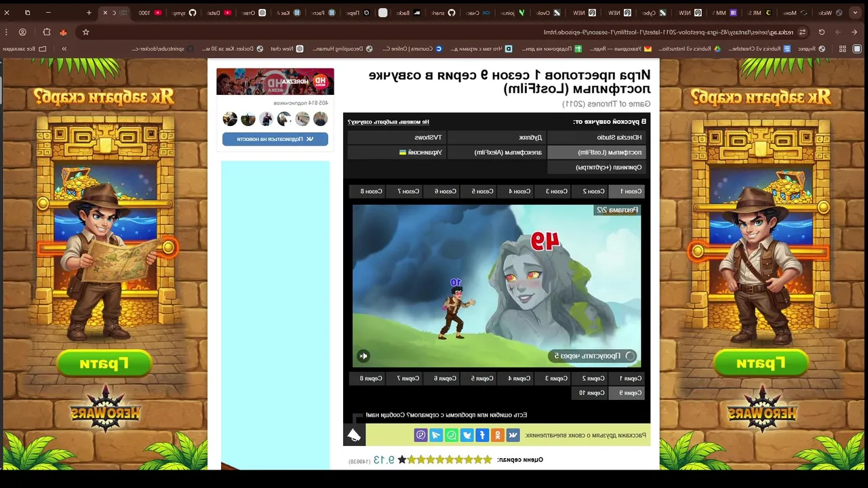868x488 pixels.
Task: Switch to the Cybe browser tab
Action: click(655, 12)
